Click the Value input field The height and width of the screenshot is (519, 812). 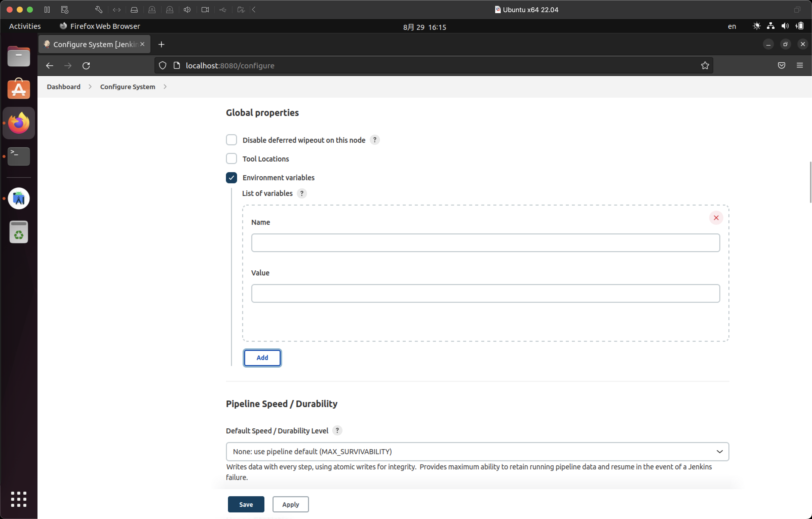(485, 293)
